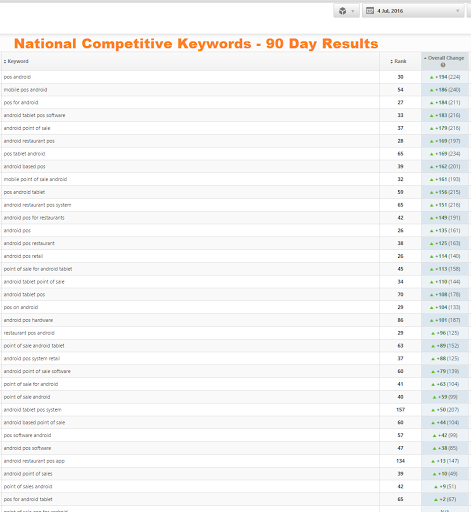Viewport: 471px width, 512px height.
Task: Select the 'pos android tablet' keyword
Action: (24, 192)
